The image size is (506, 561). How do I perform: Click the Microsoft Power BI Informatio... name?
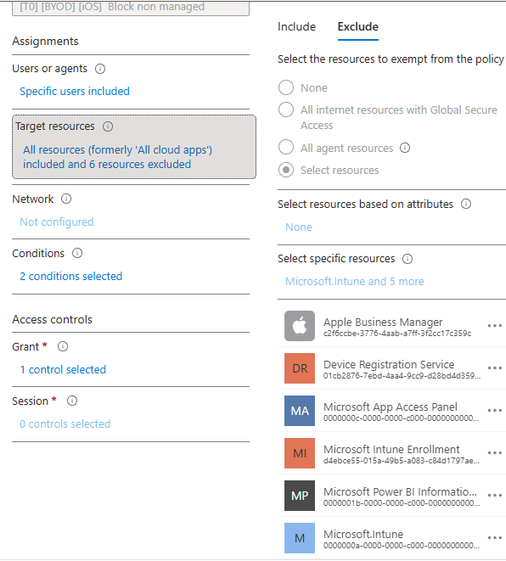pos(400,492)
